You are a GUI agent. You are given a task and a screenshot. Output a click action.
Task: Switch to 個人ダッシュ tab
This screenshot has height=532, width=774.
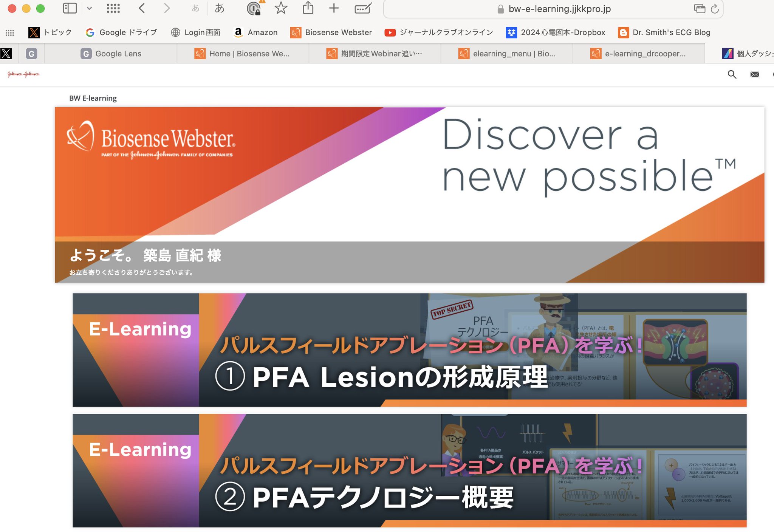[748, 54]
